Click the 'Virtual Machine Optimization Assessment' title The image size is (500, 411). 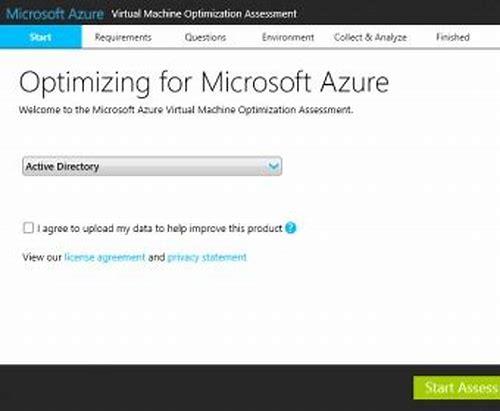(204, 14)
